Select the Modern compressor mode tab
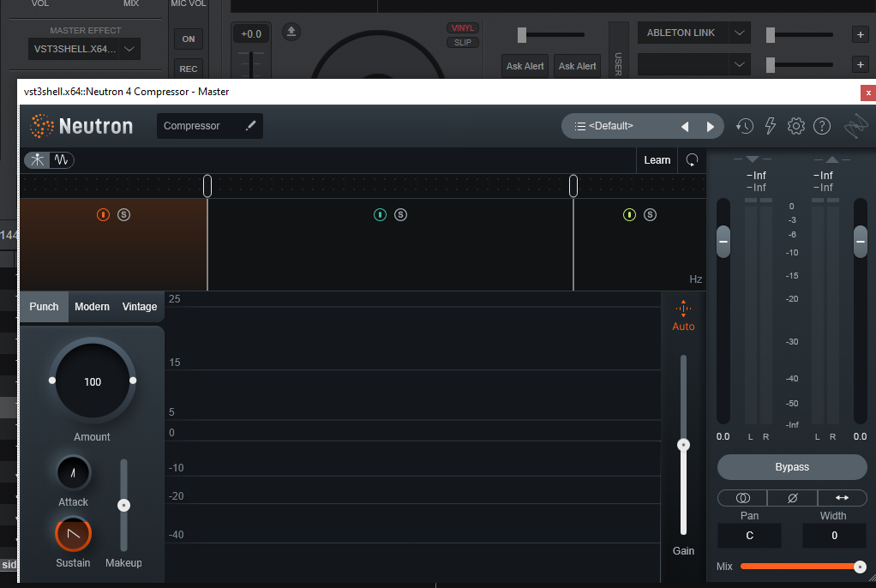 coord(93,307)
